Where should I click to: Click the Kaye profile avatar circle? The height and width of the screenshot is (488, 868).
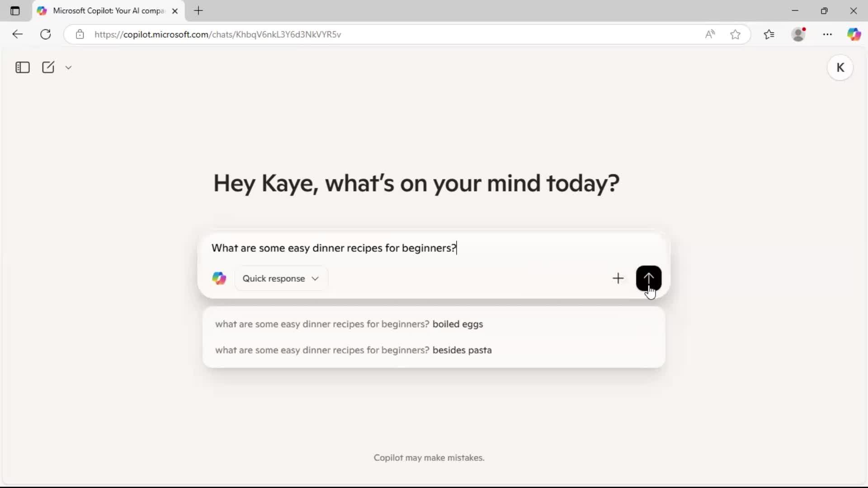[840, 67]
